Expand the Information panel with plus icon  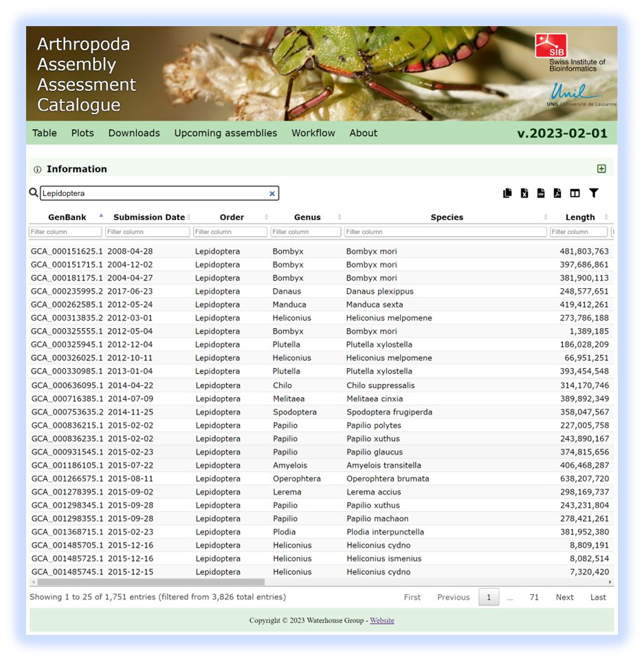click(601, 169)
